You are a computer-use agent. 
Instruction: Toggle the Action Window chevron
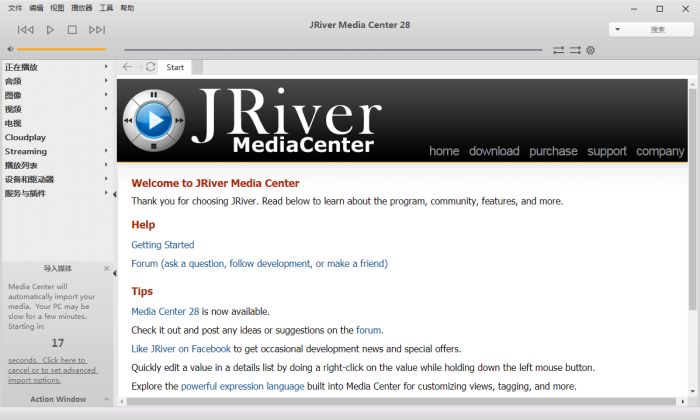pos(106,399)
